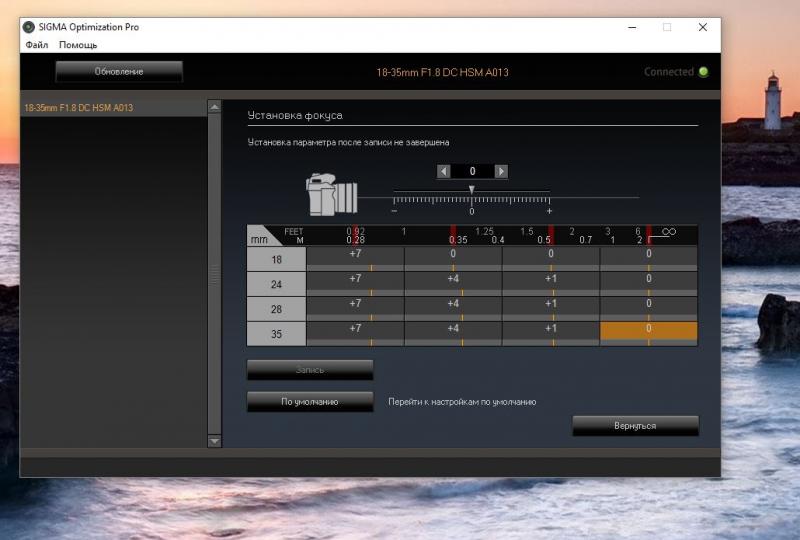Screen dimensions: 800x540
Task: Click the scroll up arrow in lens list
Action: pos(215,107)
